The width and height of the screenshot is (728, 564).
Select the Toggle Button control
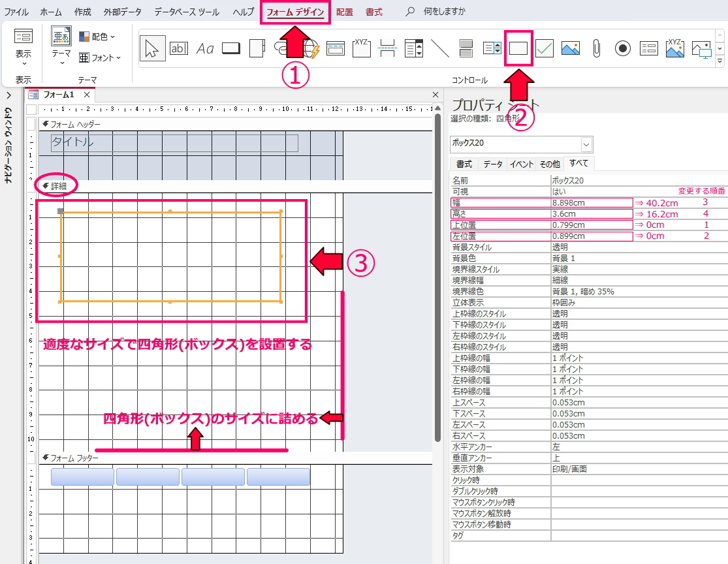coord(466,48)
